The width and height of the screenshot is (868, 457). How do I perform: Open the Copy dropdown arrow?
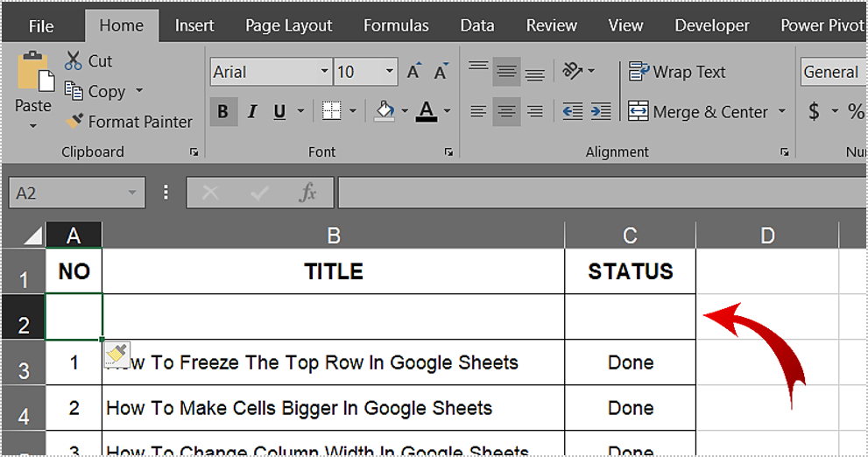coord(139,90)
